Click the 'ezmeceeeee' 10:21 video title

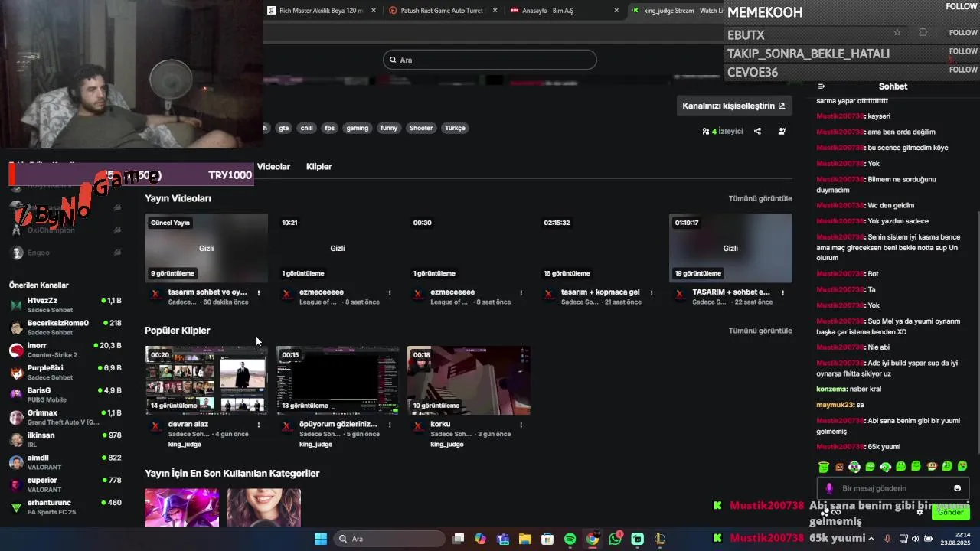click(322, 292)
